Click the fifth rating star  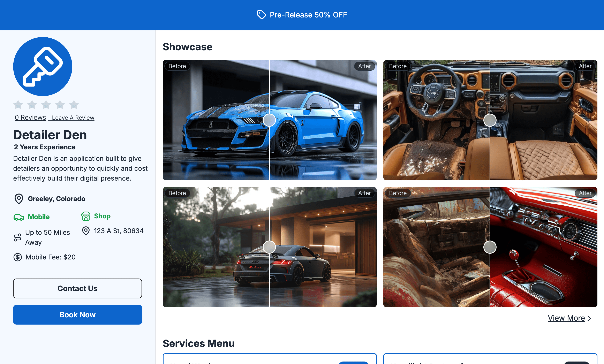pyautogui.click(x=74, y=105)
